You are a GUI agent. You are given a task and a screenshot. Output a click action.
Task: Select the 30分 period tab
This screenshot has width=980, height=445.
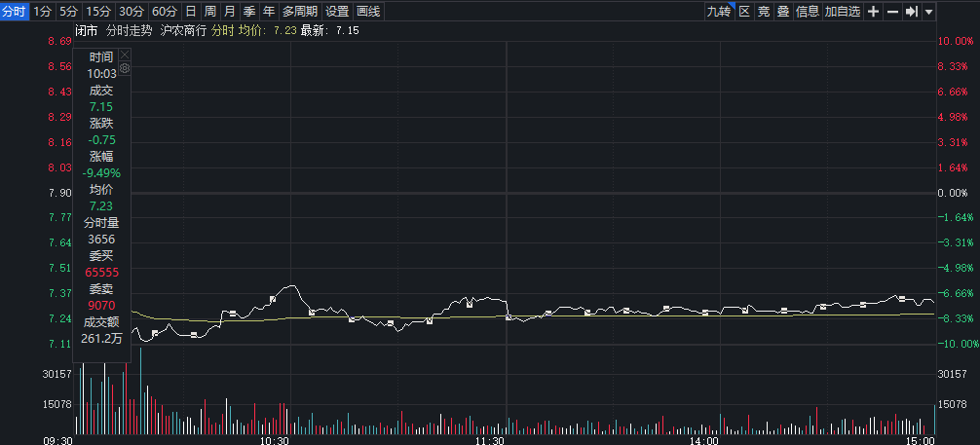point(132,12)
